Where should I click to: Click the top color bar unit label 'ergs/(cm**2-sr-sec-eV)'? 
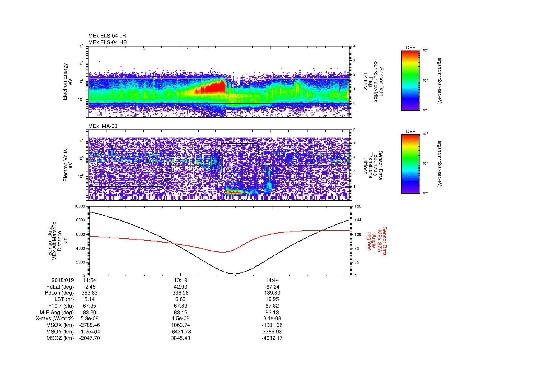440,81
